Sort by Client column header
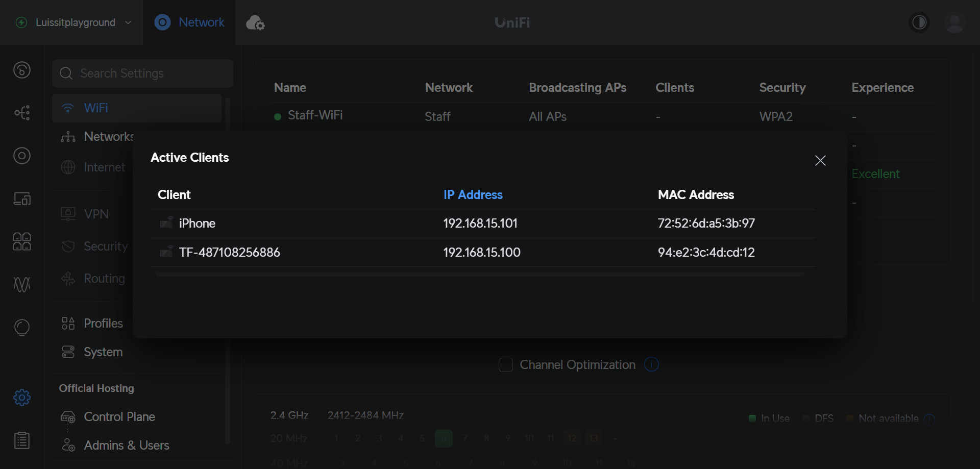 pos(174,195)
